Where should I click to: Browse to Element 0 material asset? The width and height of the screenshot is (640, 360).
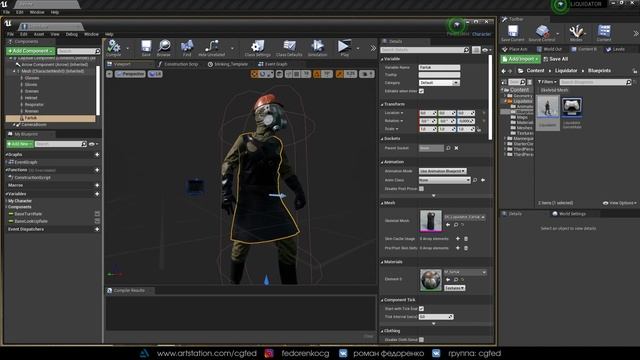click(456, 280)
